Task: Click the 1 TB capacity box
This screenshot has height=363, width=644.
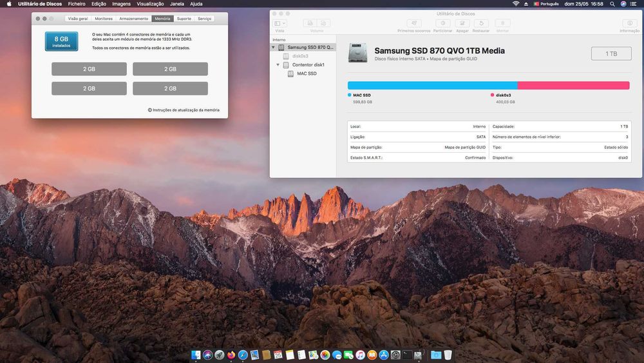Action: pos(611,54)
